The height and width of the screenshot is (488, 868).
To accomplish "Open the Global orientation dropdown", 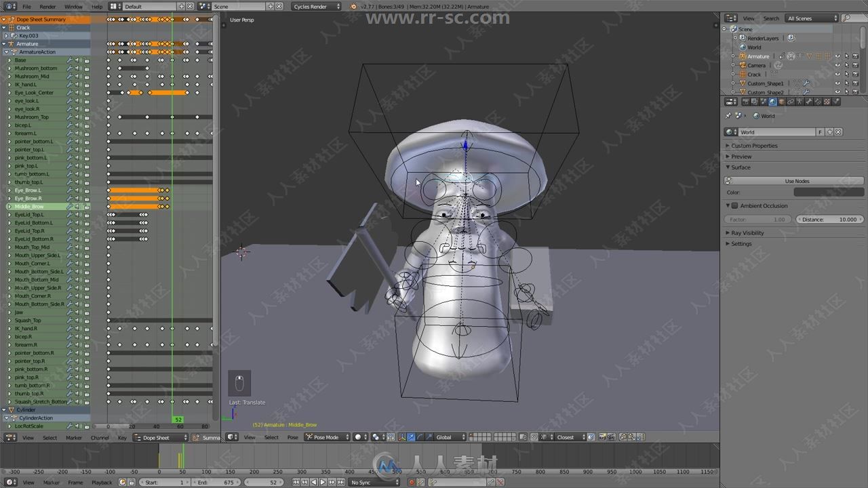I will [x=450, y=437].
